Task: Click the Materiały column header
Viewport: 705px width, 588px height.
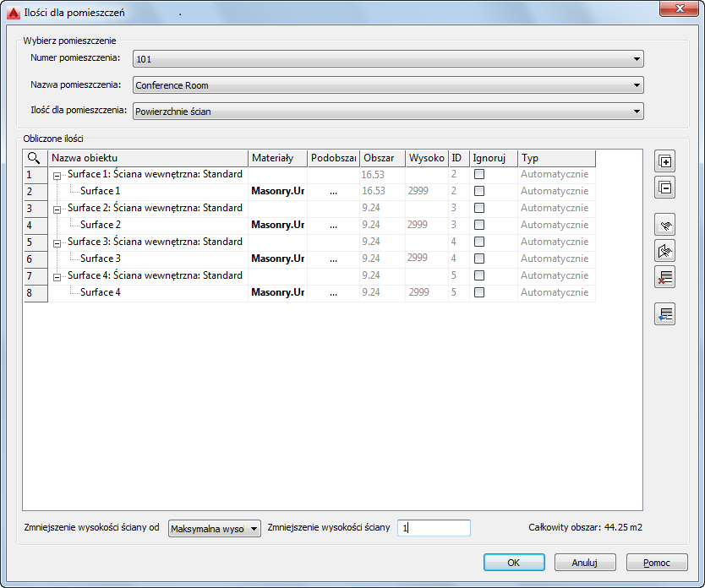Action: coord(277,158)
